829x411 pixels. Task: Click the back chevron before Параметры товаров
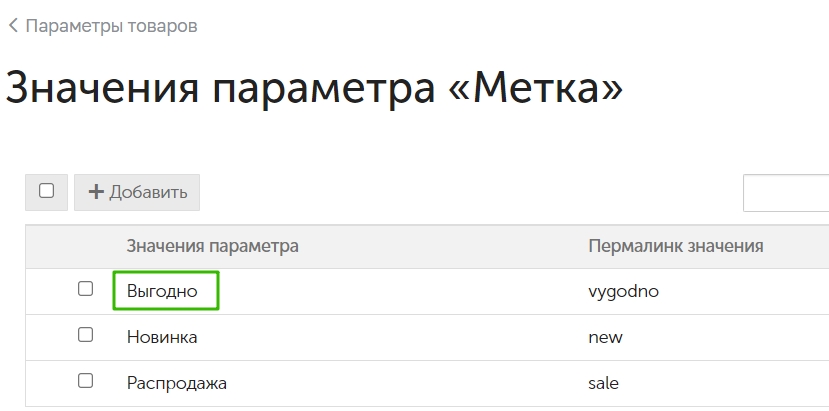(14, 25)
